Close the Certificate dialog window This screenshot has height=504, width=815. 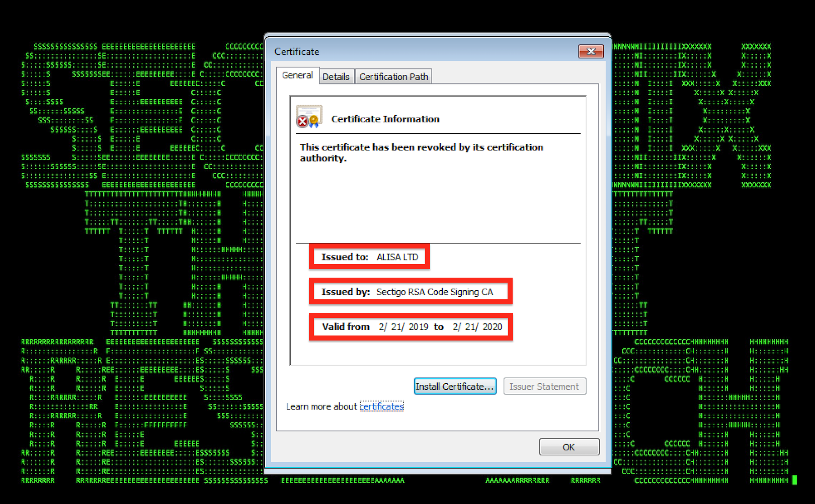click(591, 51)
